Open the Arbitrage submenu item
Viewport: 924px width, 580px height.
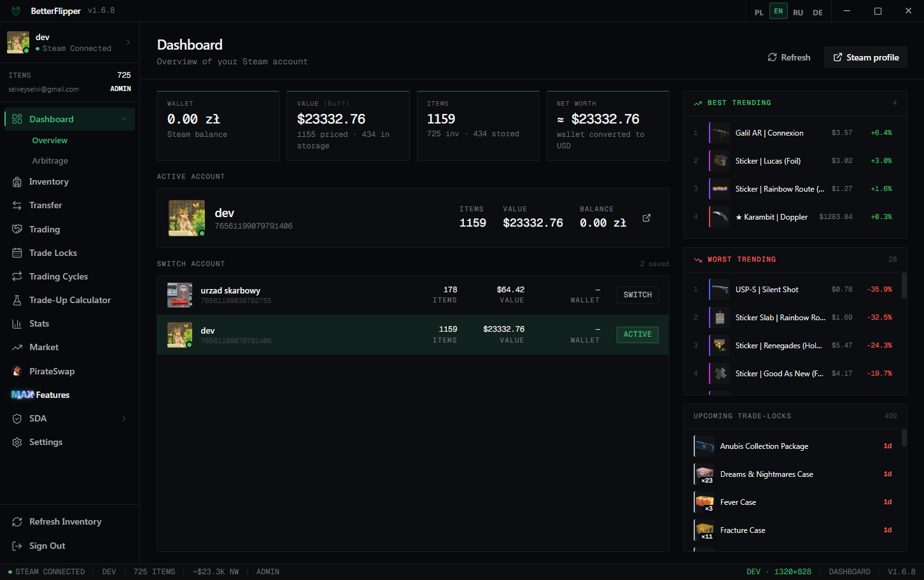click(x=50, y=161)
